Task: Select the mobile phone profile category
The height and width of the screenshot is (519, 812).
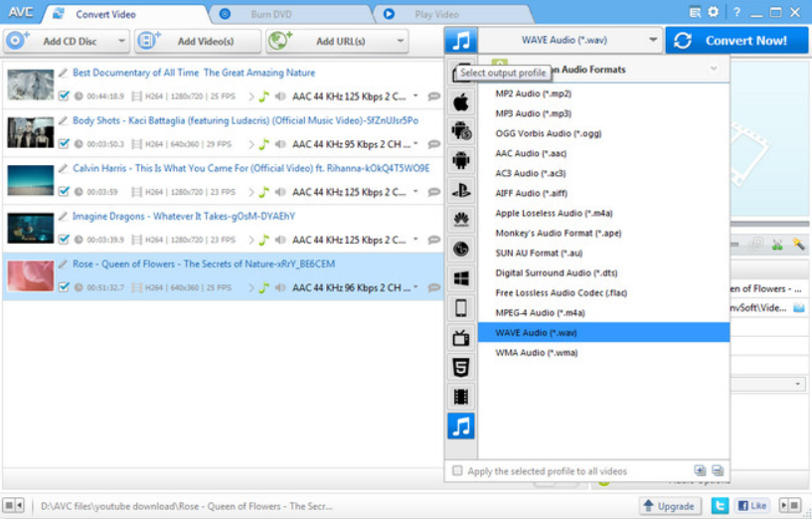Action: coord(461,308)
